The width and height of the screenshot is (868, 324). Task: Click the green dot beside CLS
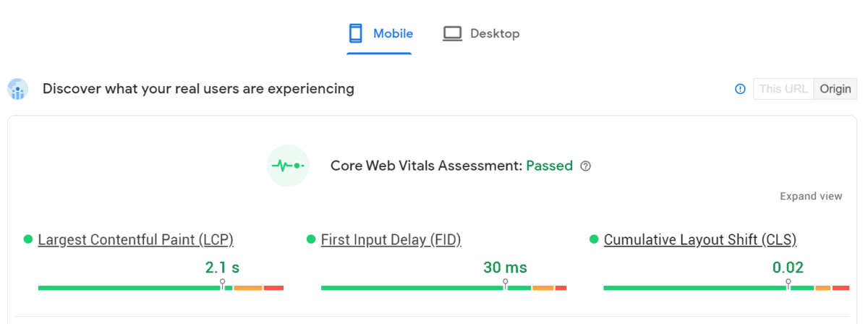coord(594,239)
